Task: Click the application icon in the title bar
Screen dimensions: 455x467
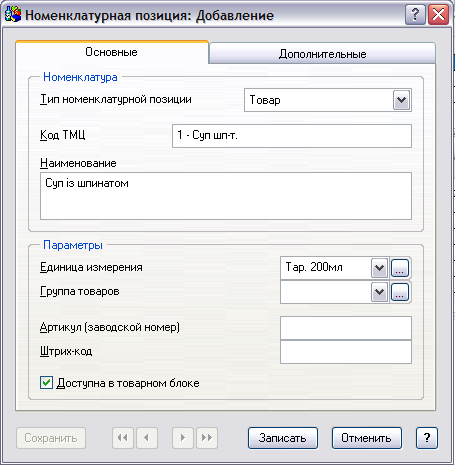Action: pyautogui.click(x=13, y=15)
